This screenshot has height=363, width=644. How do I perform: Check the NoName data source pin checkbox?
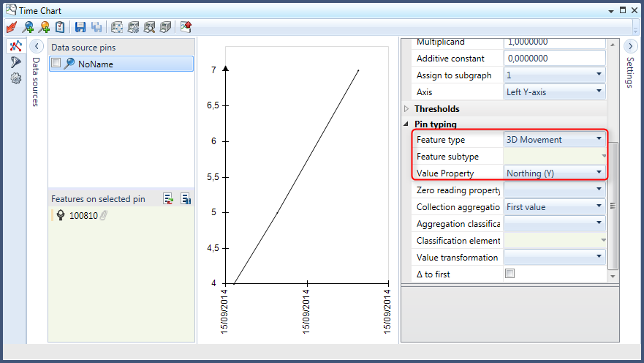pyautogui.click(x=56, y=64)
